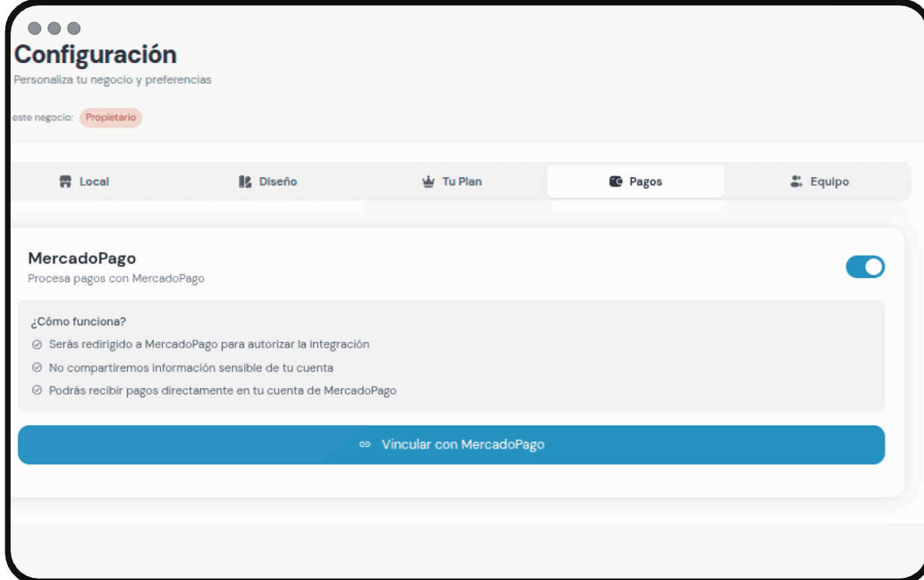This screenshot has height=580, width=924.
Task: Click the 'este negocio:' label
Action: tap(42, 117)
